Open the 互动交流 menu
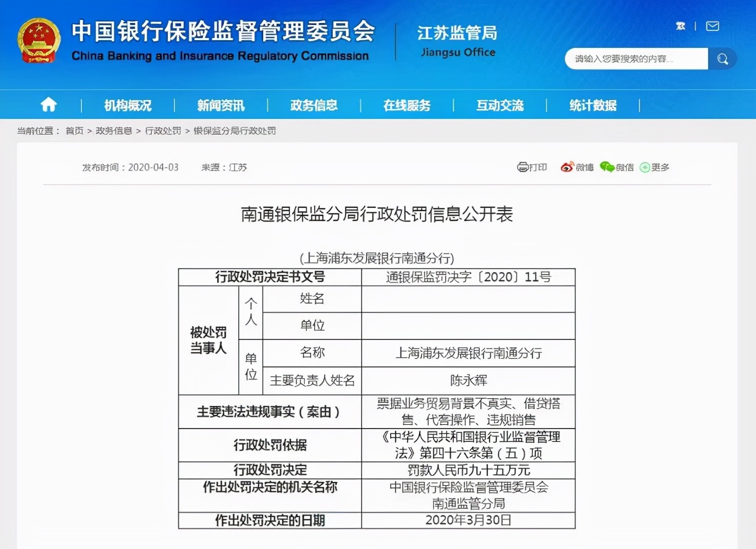This screenshot has height=549, width=756. pyautogui.click(x=500, y=105)
